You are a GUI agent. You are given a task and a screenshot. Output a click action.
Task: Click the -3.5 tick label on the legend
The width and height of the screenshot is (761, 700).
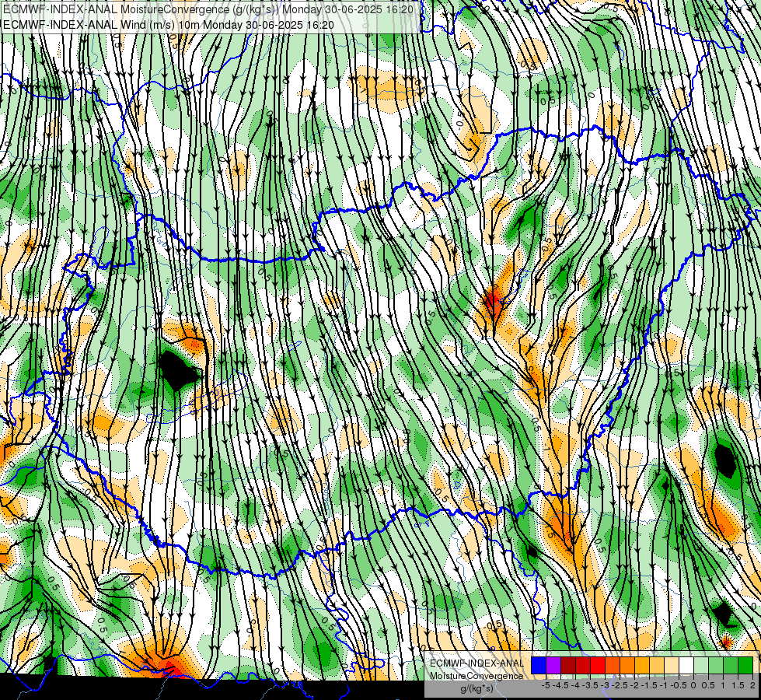[x=590, y=685]
